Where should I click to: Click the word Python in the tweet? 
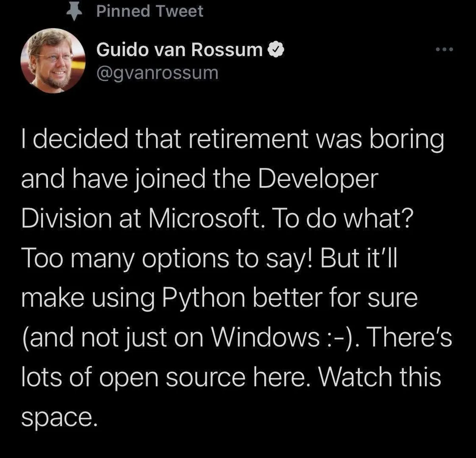tap(204, 298)
